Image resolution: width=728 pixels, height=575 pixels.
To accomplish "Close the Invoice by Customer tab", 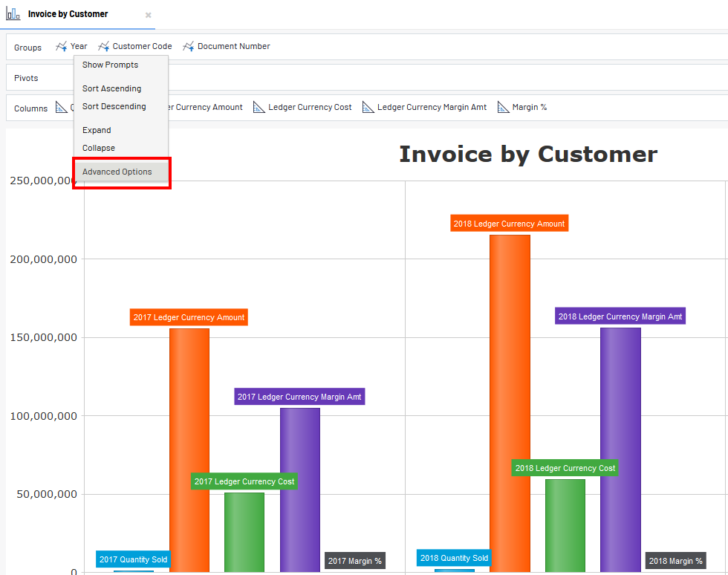I will tap(148, 15).
